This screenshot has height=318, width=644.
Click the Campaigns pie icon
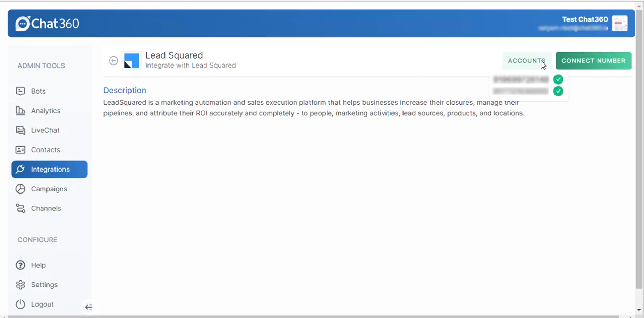(20, 189)
